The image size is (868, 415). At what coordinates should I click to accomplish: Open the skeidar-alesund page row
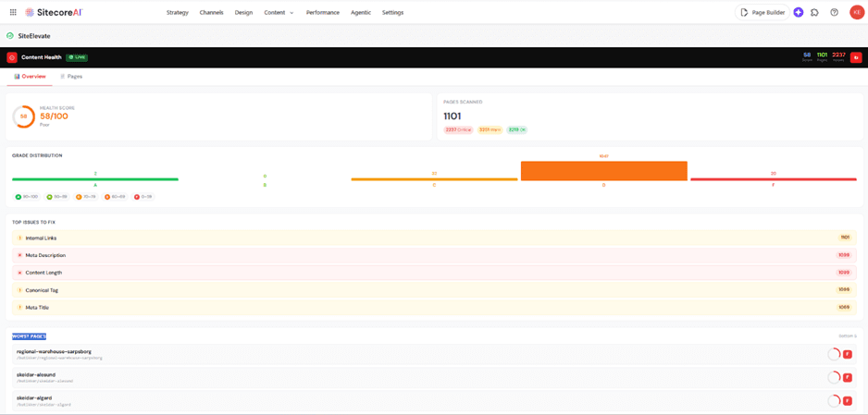click(434, 377)
